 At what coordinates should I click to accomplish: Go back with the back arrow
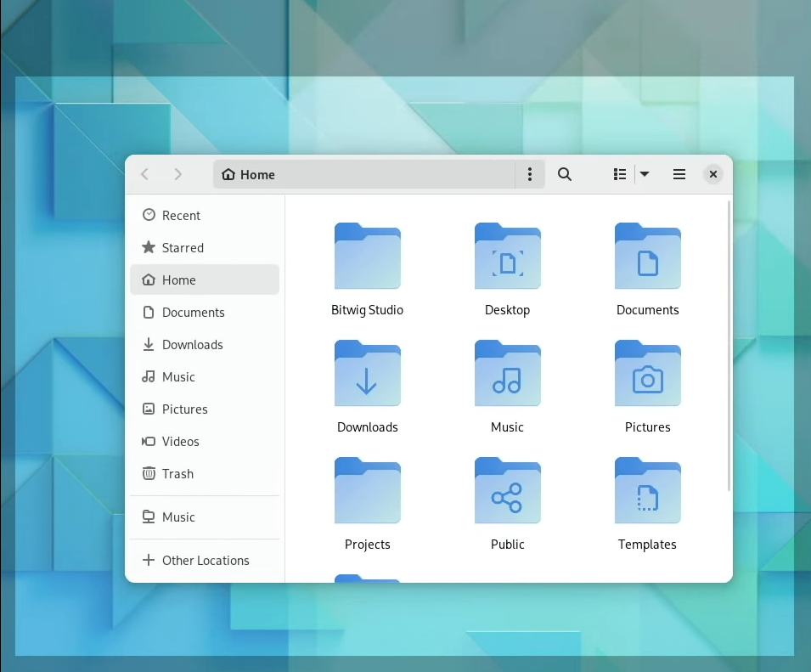pyautogui.click(x=145, y=174)
